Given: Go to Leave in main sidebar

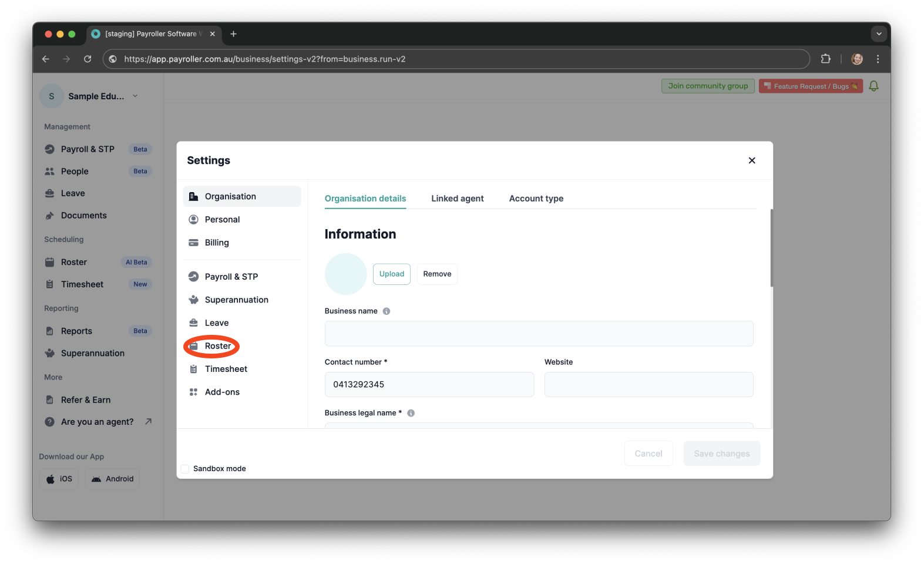Looking at the screenshot, I should (x=98, y=193).
